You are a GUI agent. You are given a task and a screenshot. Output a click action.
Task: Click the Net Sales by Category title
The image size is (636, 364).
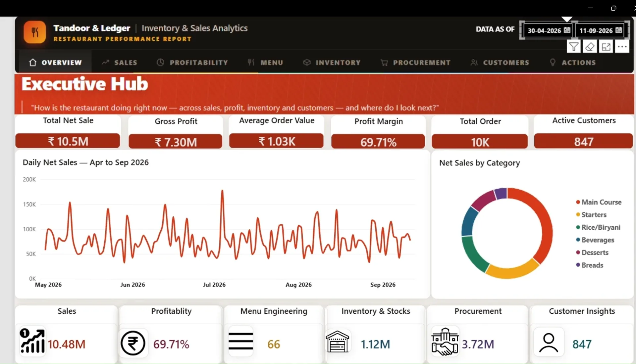479,163
